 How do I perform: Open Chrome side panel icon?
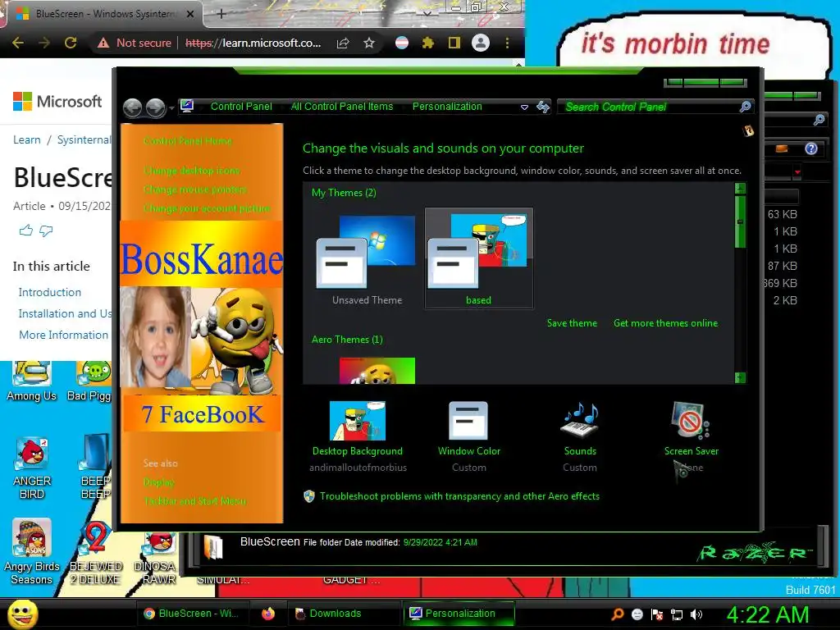click(x=454, y=43)
